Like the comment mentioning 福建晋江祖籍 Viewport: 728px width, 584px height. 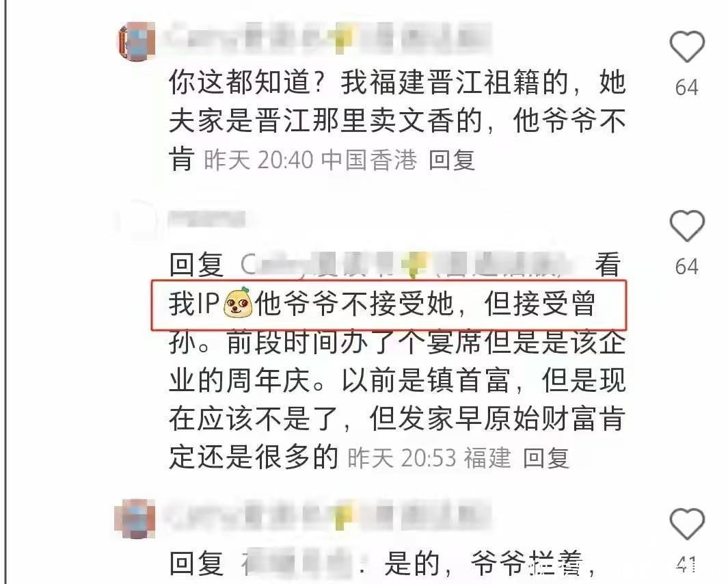tap(687, 47)
